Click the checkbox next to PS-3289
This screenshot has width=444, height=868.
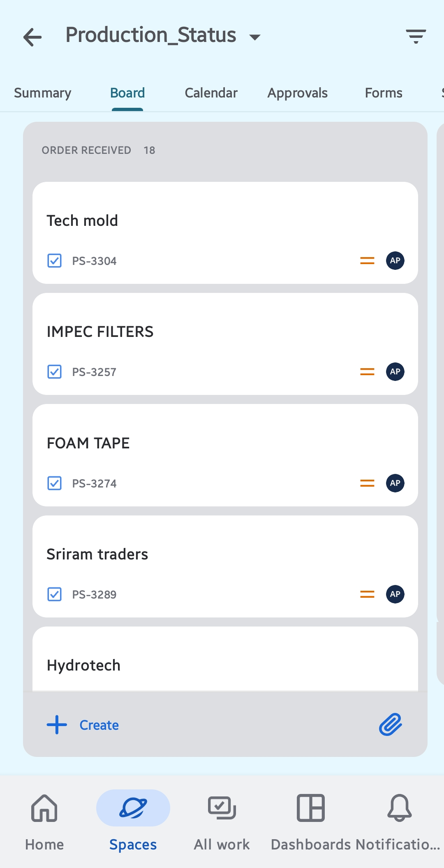click(x=54, y=594)
